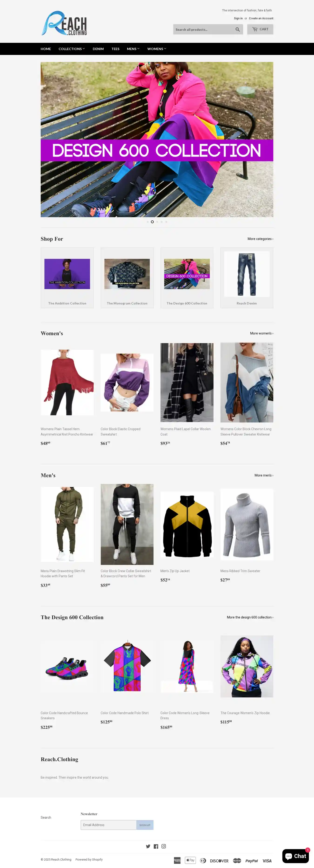
Task: Open the Shopify Chat widget
Action: click(295, 856)
